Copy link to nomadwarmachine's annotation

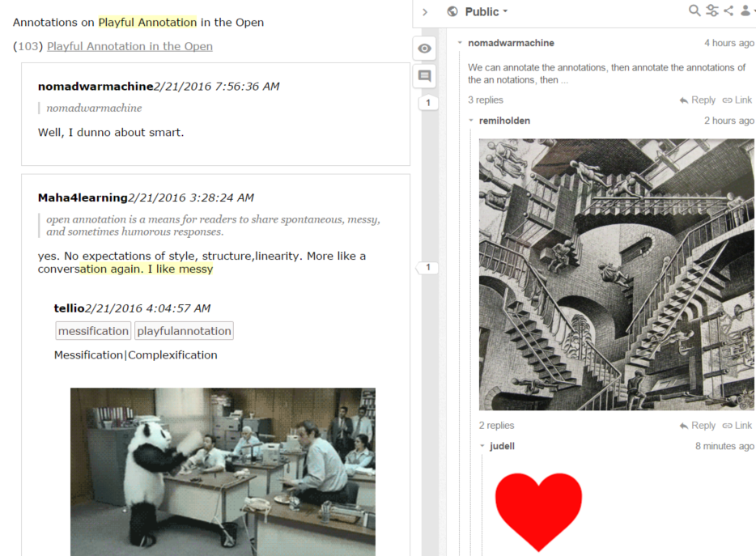click(x=737, y=100)
